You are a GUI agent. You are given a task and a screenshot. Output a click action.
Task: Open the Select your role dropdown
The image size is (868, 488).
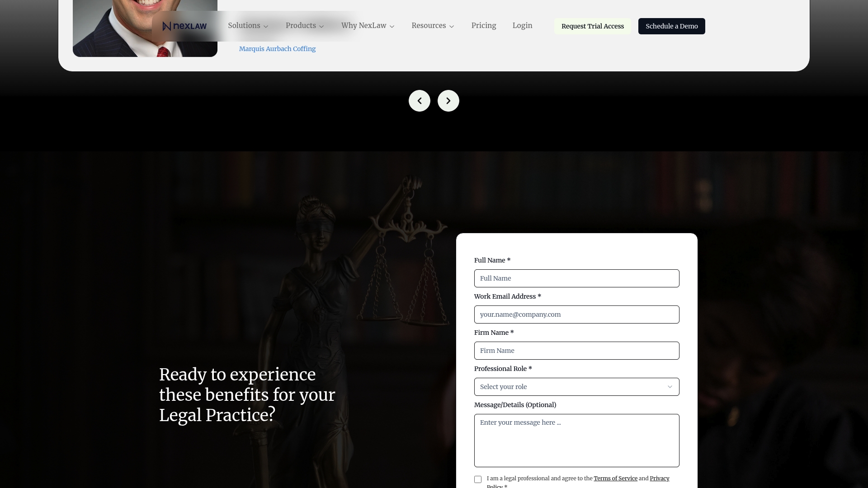(576, 387)
